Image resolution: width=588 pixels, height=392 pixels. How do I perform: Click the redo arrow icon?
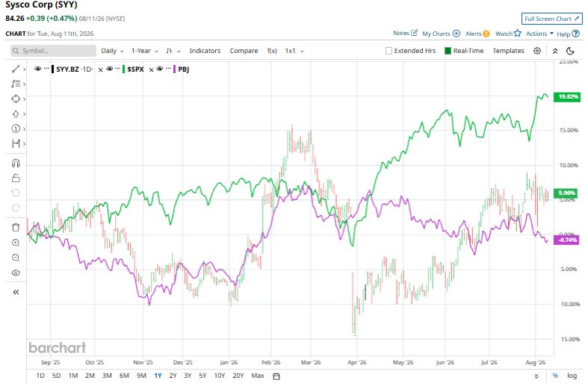(x=16, y=208)
